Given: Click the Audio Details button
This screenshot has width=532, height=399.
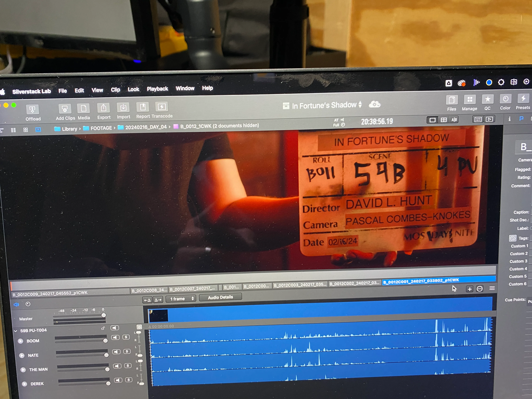Looking at the screenshot, I should pyautogui.click(x=220, y=297).
